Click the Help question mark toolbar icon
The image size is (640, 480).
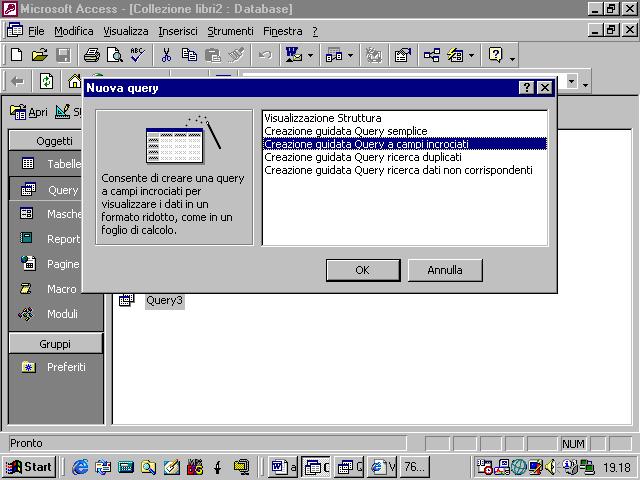point(496,55)
